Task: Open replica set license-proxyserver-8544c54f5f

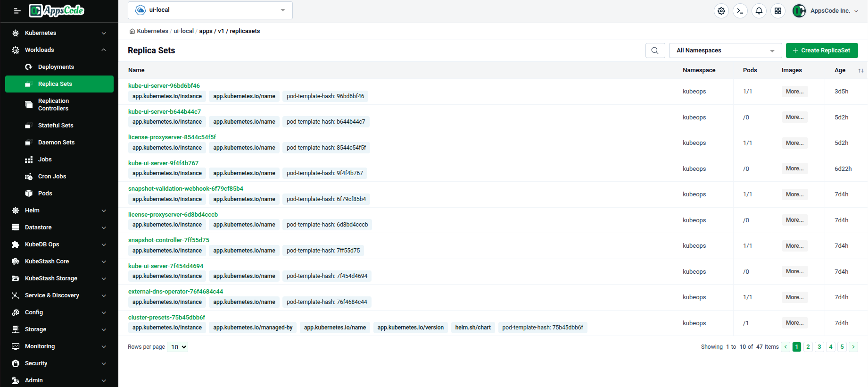Action: [172, 137]
